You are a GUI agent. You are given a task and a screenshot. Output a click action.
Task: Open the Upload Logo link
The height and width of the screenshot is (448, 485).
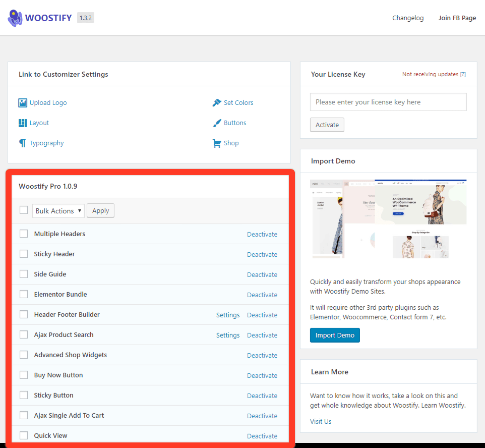[48, 103]
